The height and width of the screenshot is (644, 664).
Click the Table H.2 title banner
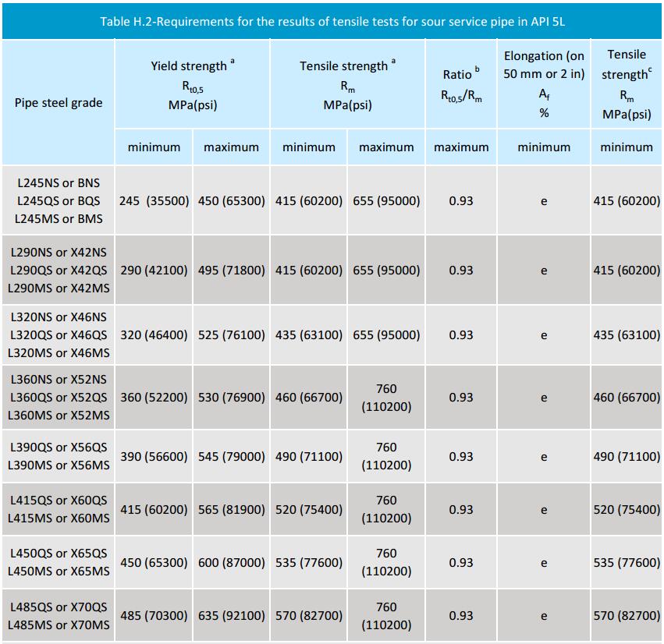[x=332, y=21]
